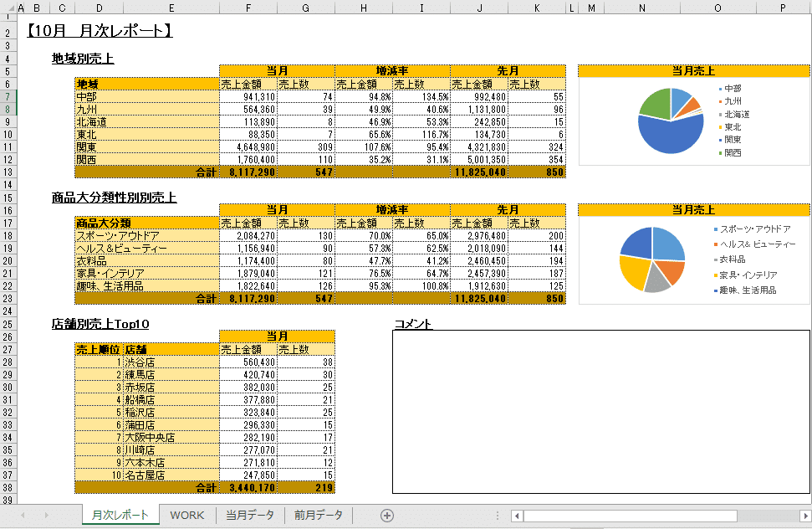Select cell showing 134.5%
Viewport: 812px width, 529px height.
421,96
